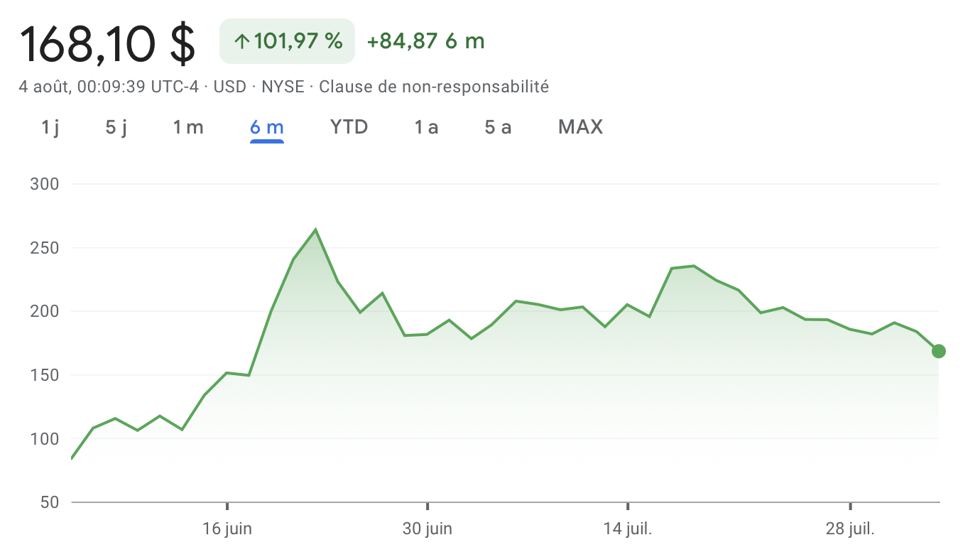Viewport: 980px width, 557px height.
Task: Open the Clause de non-responsabilité link
Action: (434, 87)
